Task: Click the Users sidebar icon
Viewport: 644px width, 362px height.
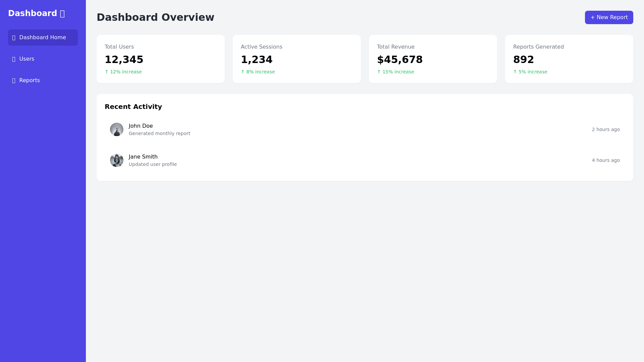Action: pos(14,59)
